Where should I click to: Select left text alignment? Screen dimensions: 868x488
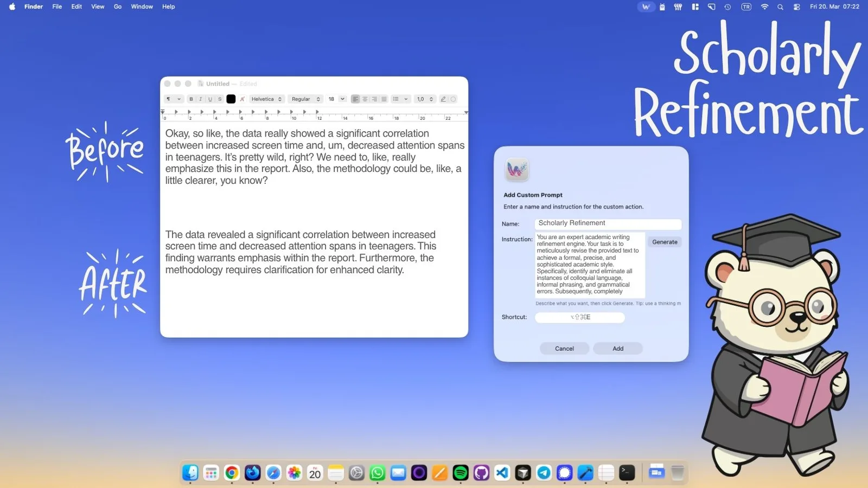point(355,99)
